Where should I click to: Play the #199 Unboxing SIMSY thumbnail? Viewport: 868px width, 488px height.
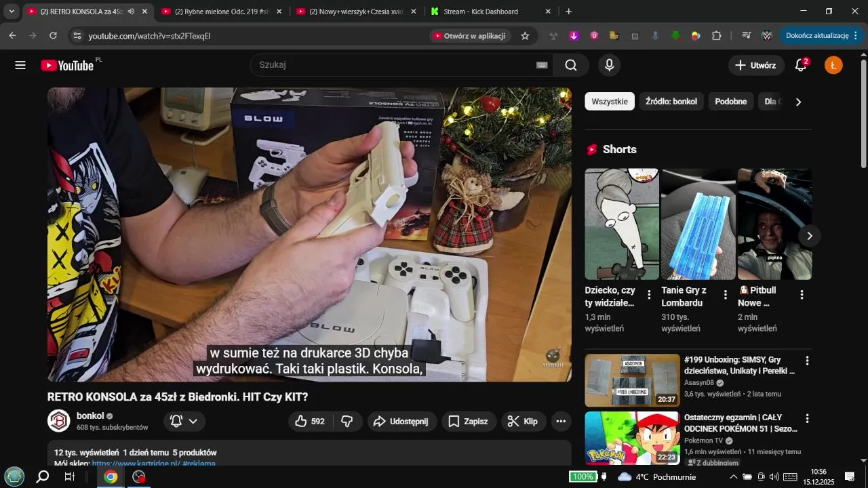(632, 380)
